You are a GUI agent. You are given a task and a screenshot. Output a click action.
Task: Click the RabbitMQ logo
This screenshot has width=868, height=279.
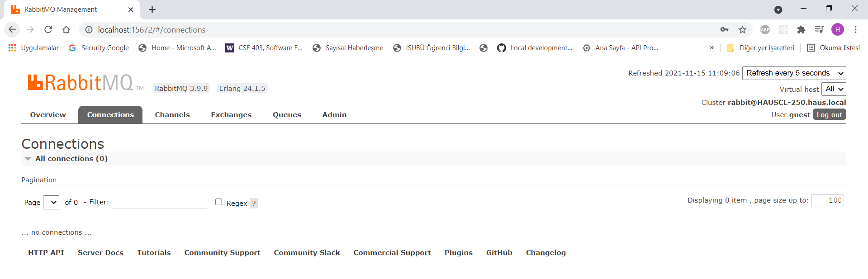81,83
